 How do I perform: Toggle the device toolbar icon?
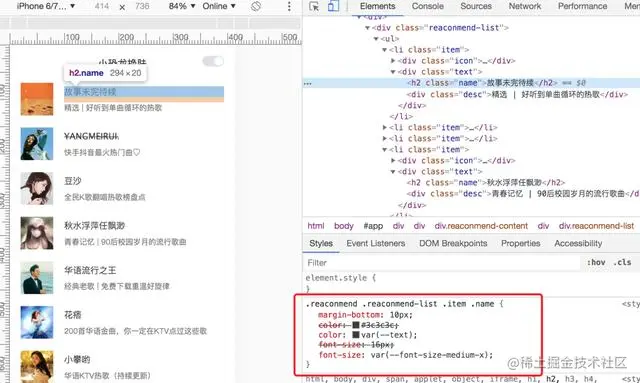pos(333,6)
